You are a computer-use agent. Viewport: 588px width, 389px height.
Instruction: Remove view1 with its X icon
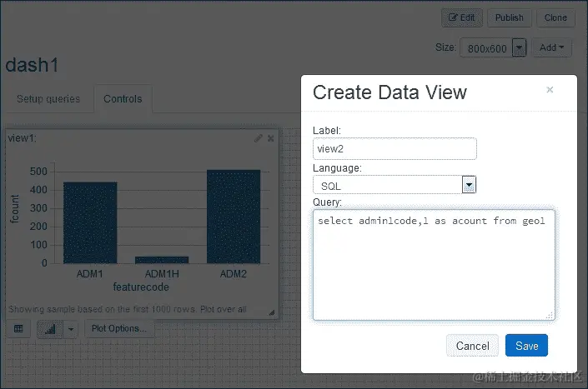click(271, 138)
